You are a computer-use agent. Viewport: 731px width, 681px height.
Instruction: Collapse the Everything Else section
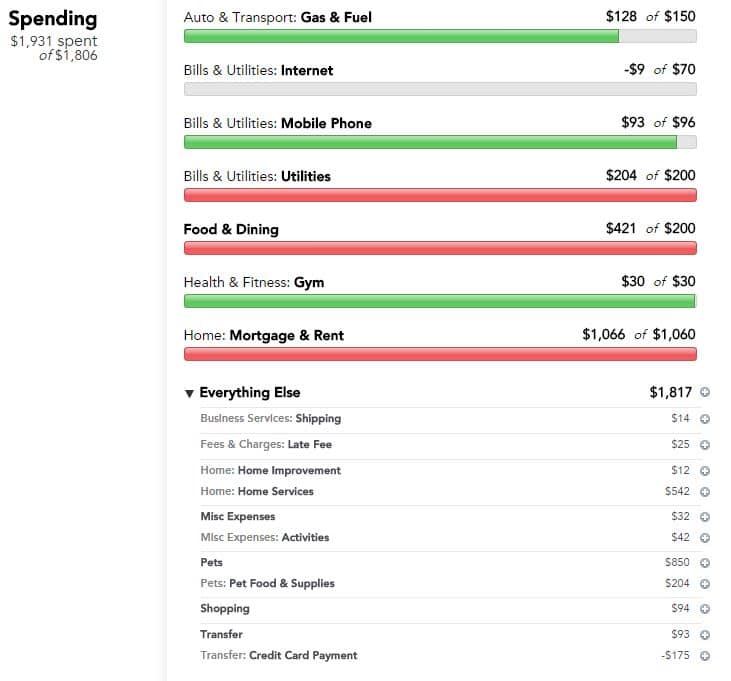click(189, 394)
